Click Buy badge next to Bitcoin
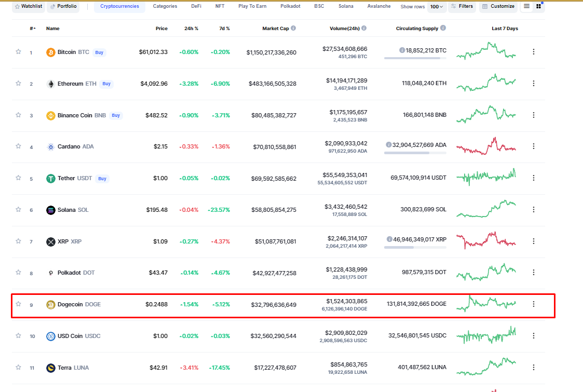Screen dimensions: 583x392 coord(99,52)
